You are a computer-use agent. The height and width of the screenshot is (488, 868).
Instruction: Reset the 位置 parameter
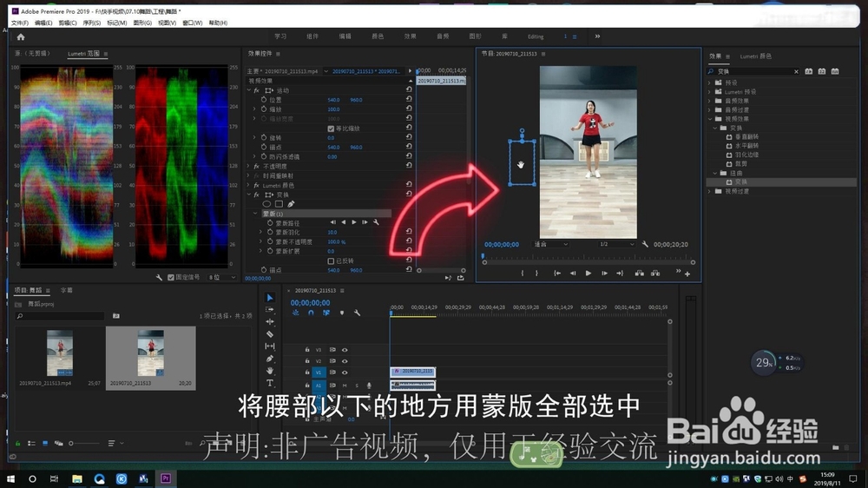[409, 100]
